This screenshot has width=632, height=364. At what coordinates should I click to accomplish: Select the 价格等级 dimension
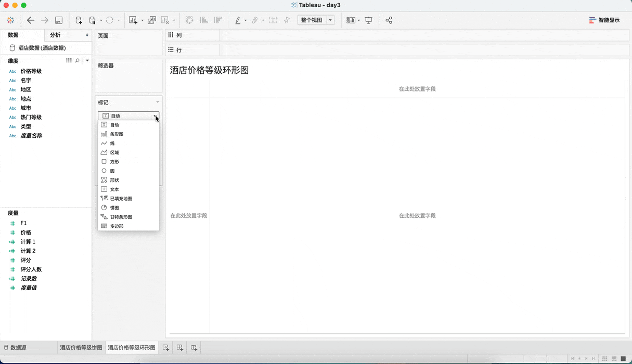31,71
